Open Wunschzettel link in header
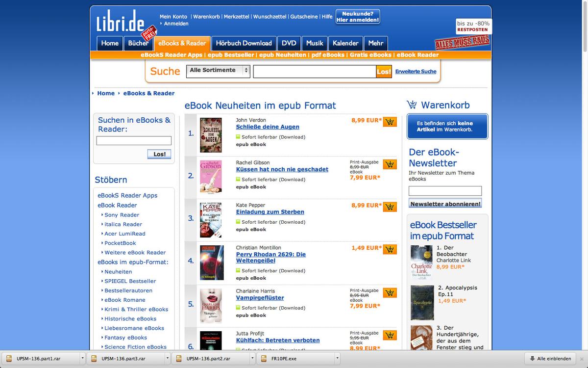 270,17
